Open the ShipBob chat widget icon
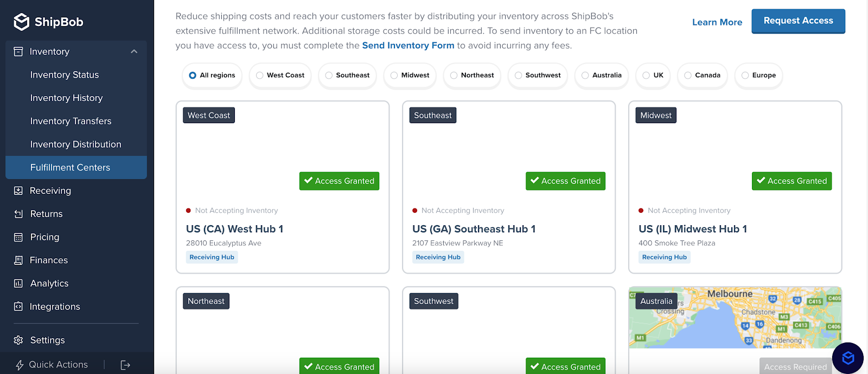Image resolution: width=868 pixels, height=374 pixels. point(848,358)
